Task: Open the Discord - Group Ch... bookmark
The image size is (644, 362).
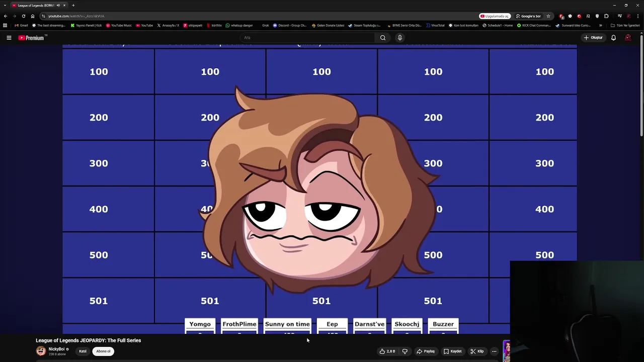Action: point(290,25)
